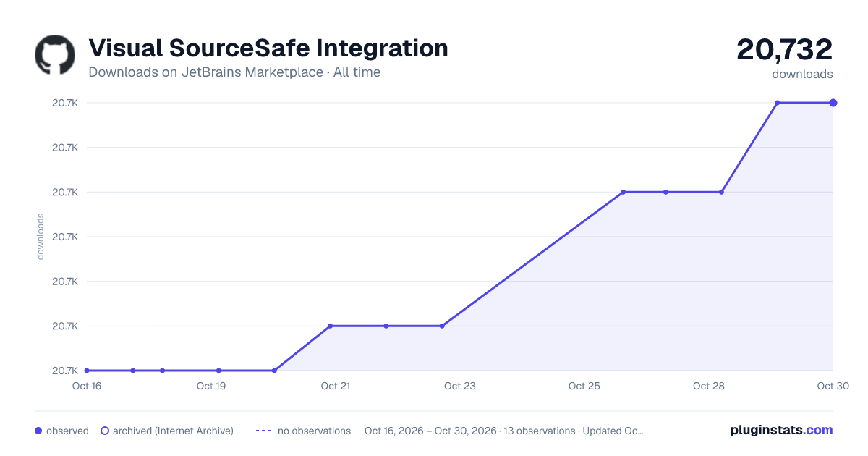Image resolution: width=868 pixels, height=456 pixels.
Task: Click the Oct 16 axis label
Action: point(87,386)
